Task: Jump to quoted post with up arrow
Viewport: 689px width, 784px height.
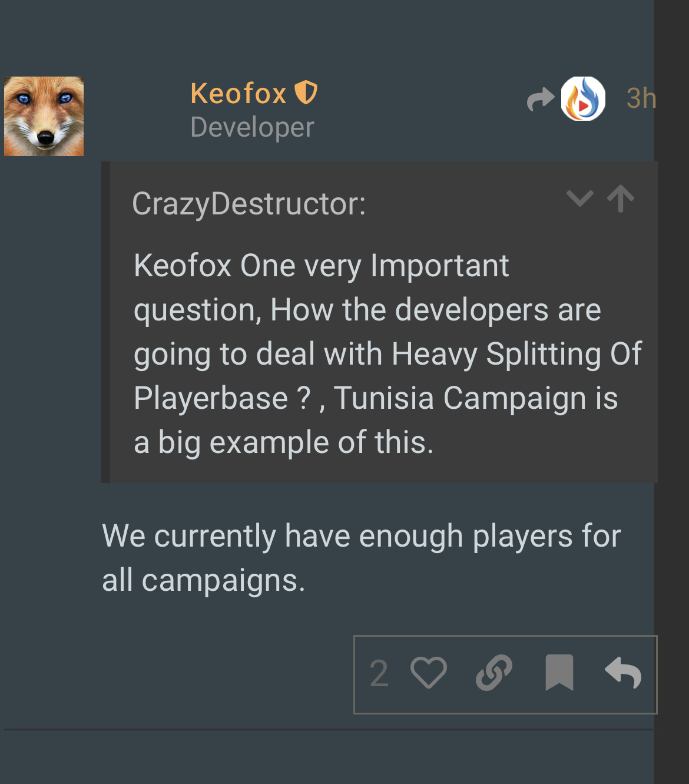Action: [x=621, y=199]
